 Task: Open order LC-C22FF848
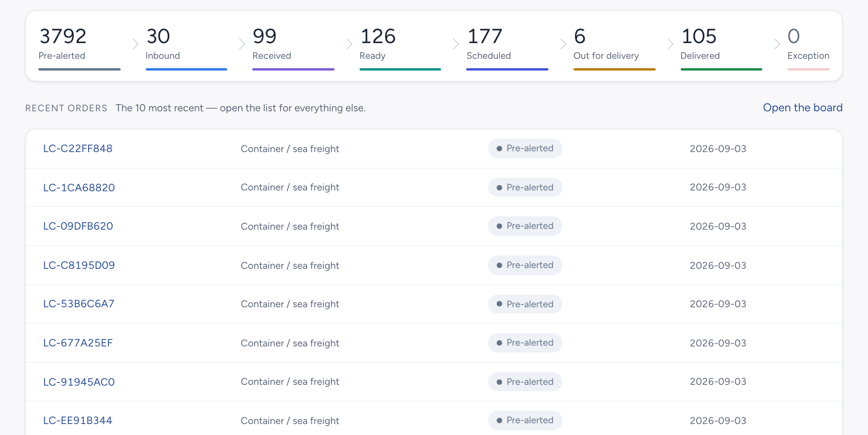point(78,149)
